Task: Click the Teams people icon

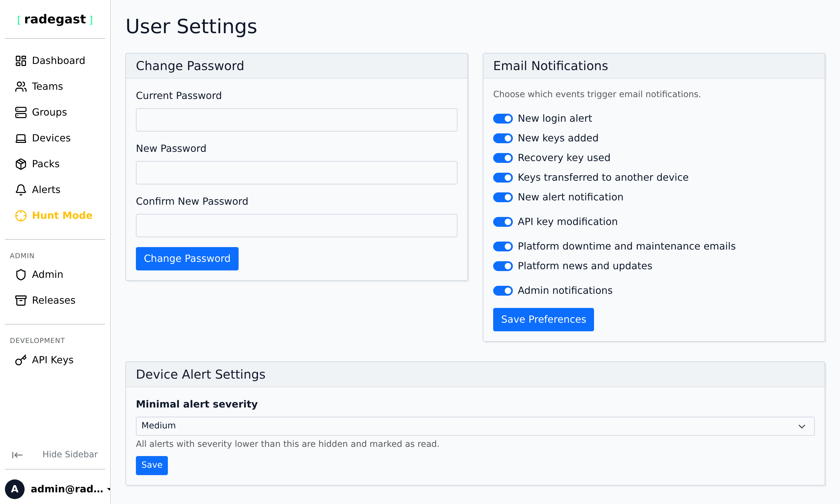Action: (x=21, y=87)
